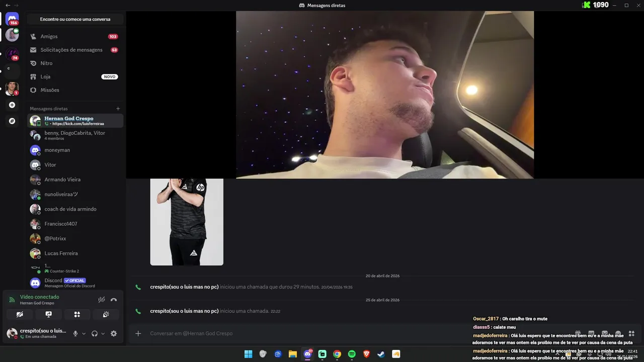The width and height of the screenshot is (644, 362).
Task: Open crespito user profile panel
Action: pyautogui.click(x=36, y=333)
